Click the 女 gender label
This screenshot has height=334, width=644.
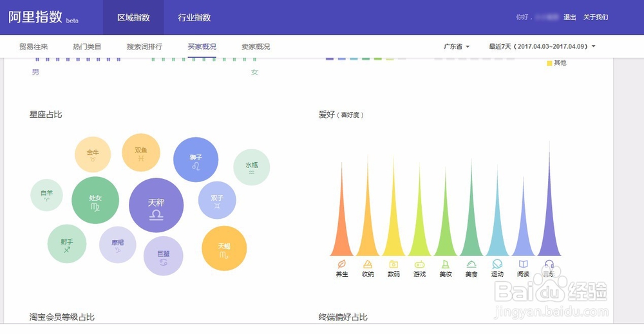254,72
